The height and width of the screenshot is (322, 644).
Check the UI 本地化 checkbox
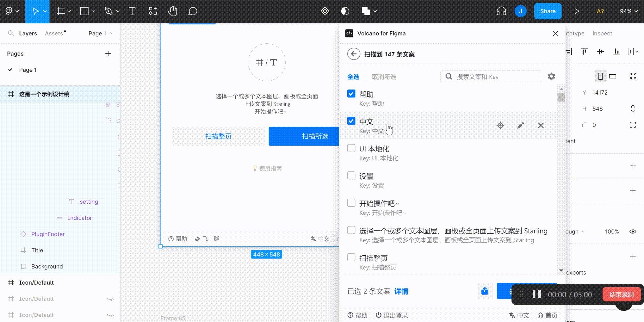click(351, 148)
